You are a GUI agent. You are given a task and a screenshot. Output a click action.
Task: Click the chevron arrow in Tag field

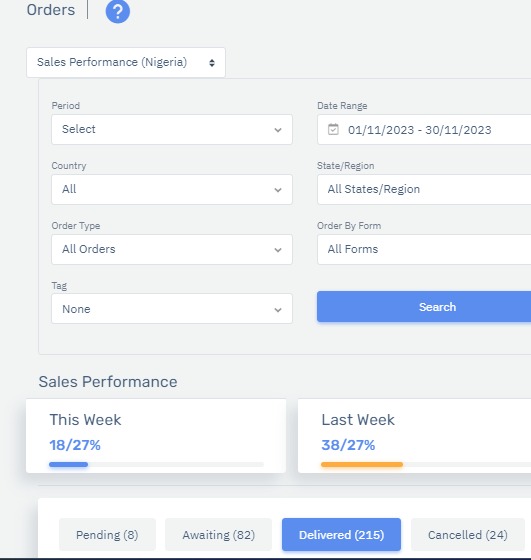point(278,310)
